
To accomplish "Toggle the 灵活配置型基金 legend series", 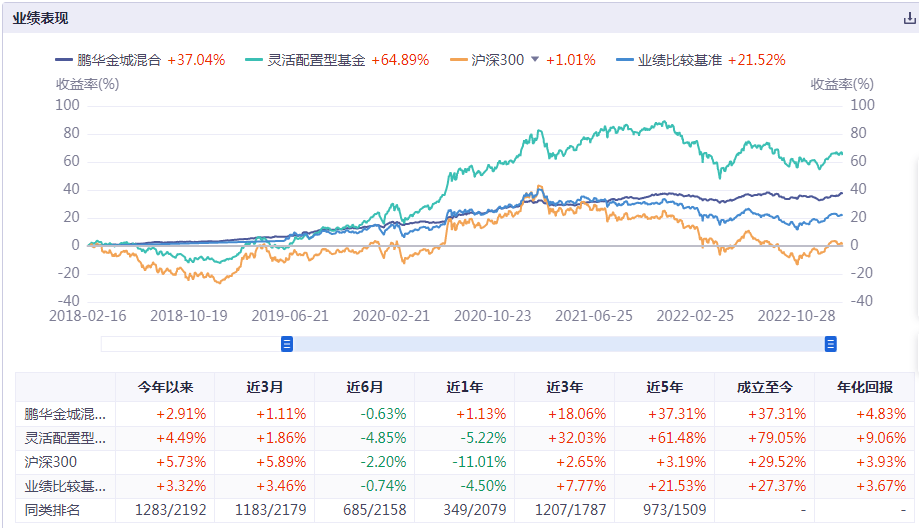I will [x=317, y=60].
